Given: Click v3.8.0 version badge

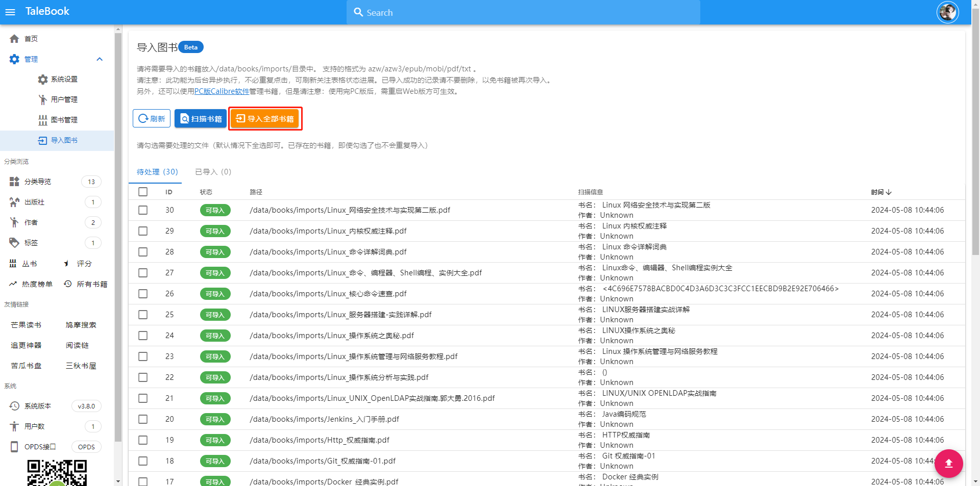Looking at the screenshot, I should 86,406.
